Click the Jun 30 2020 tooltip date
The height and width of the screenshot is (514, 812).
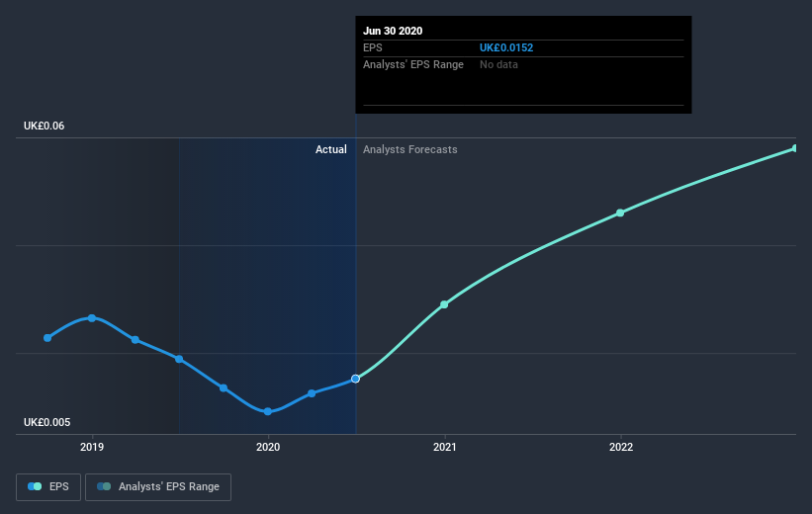pos(393,31)
